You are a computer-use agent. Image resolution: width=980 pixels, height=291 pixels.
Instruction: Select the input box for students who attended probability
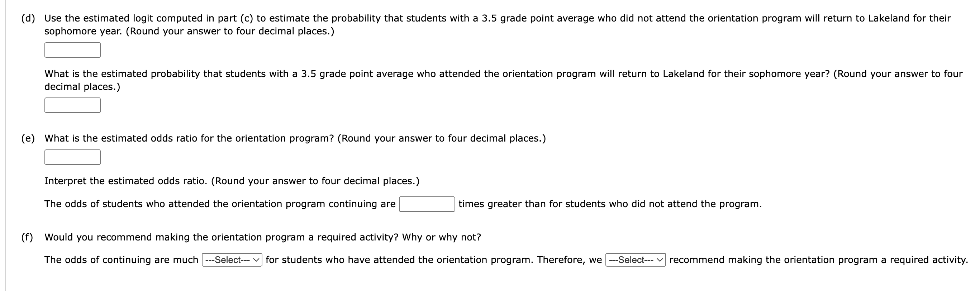72,105
